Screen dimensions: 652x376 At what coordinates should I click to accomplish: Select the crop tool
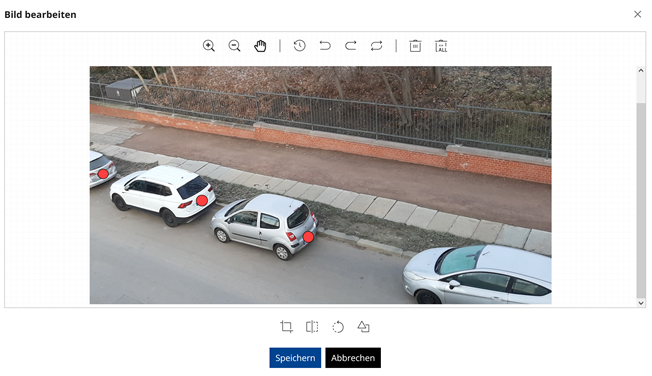[286, 327]
